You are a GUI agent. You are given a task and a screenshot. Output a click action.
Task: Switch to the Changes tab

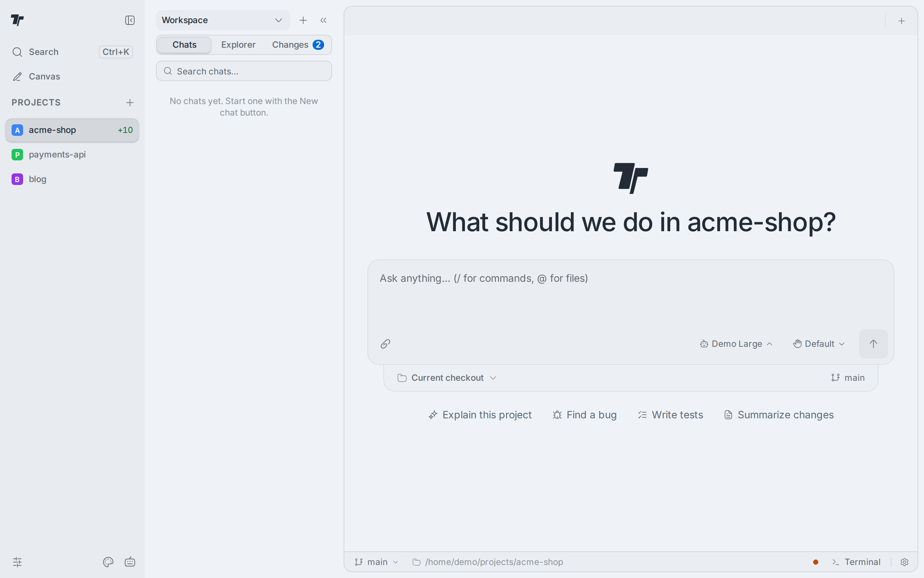pos(298,45)
